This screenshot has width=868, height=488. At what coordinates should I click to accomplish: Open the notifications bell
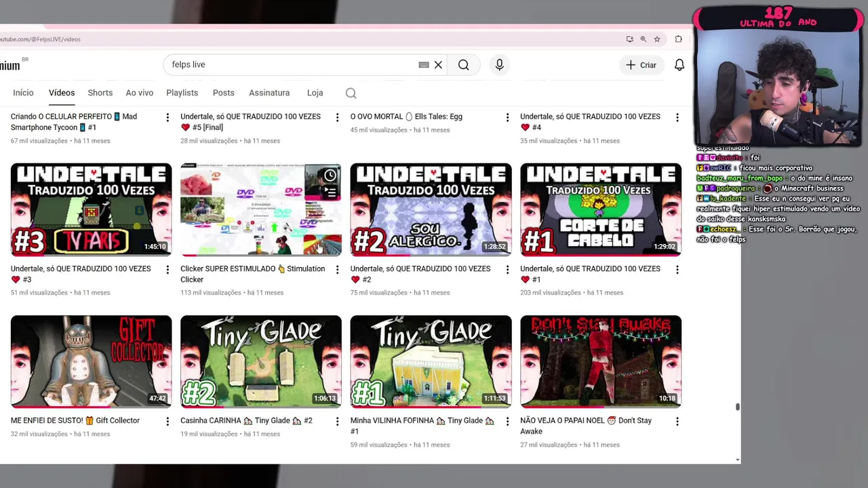click(679, 65)
